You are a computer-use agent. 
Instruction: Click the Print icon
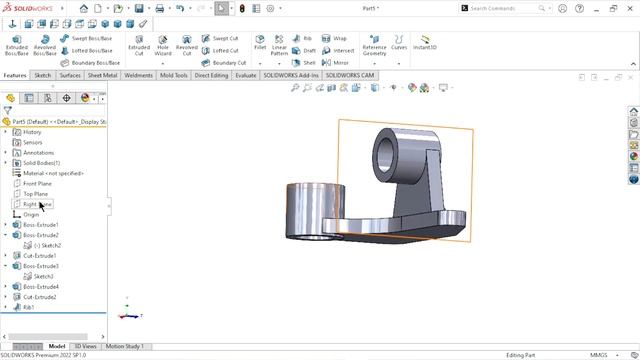pos(160,8)
